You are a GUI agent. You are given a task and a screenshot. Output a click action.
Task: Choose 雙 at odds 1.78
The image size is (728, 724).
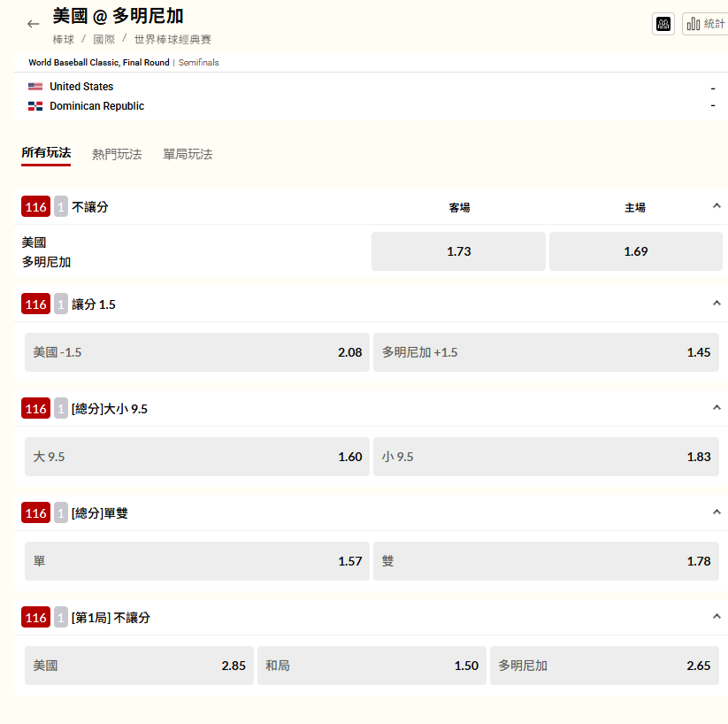click(546, 561)
